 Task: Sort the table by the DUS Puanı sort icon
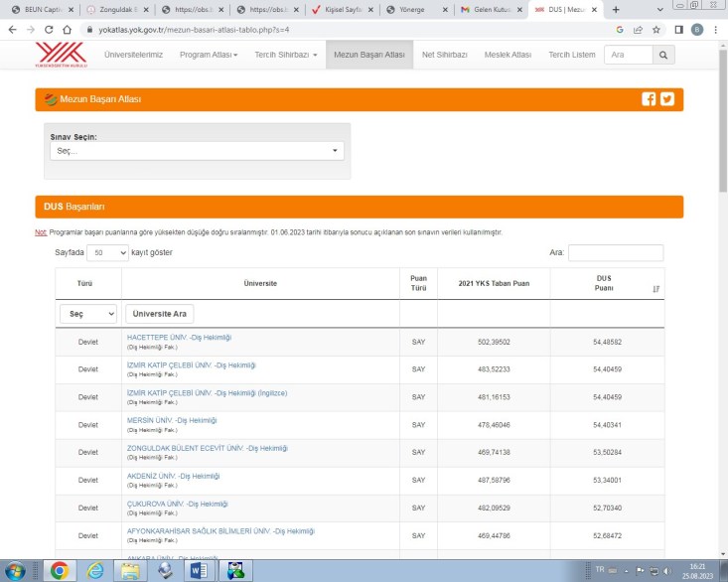655,289
